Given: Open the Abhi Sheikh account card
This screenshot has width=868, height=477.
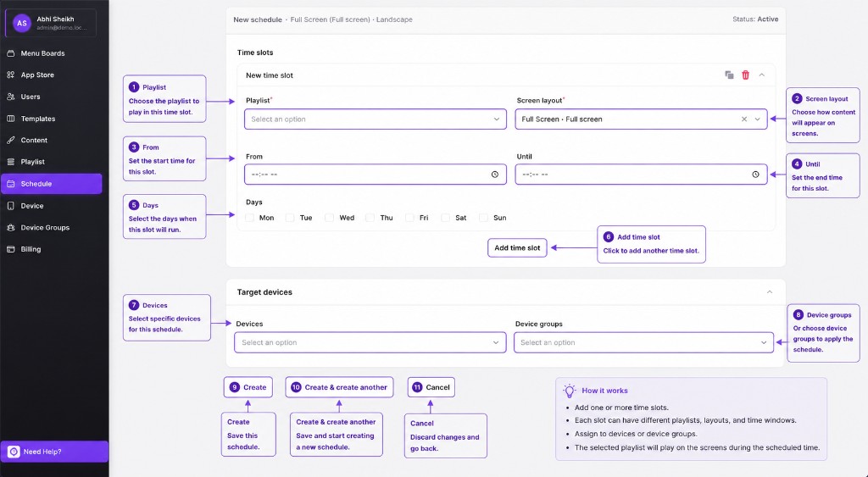Looking at the screenshot, I should click(x=50, y=23).
